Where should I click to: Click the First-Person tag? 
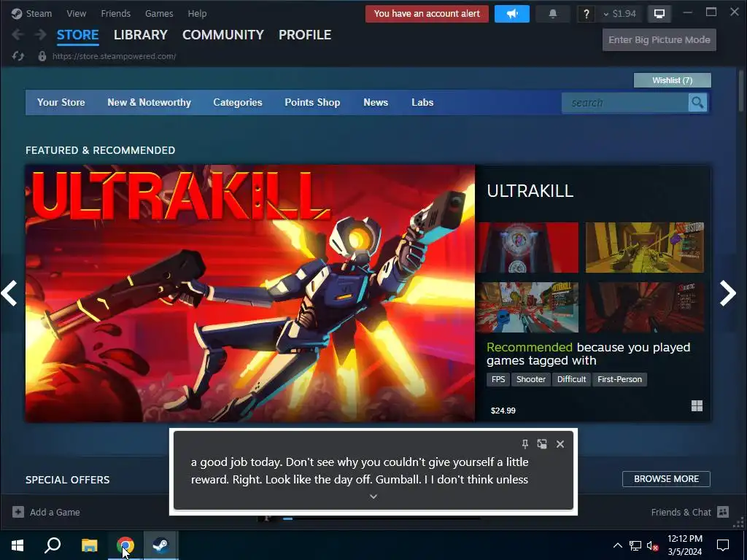coord(620,379)
